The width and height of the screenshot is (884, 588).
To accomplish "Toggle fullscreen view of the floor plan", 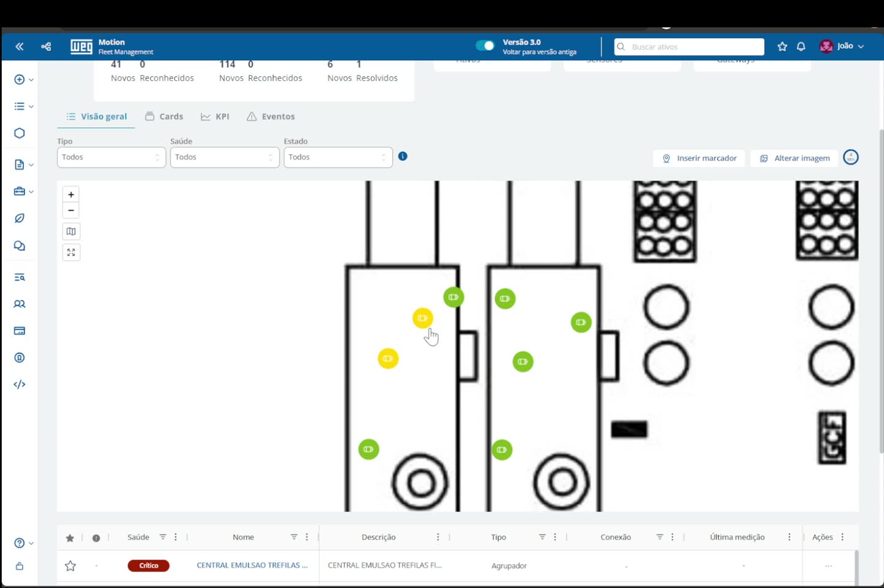I will click(x=71, y=252).
